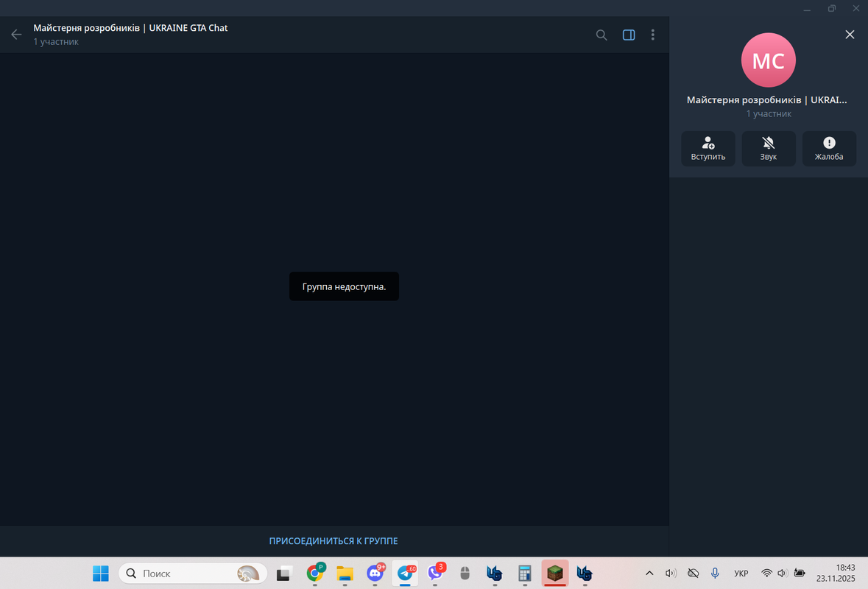Image resolution: width=868 pixels, height=589 pixels.
Task: Report the group with Жалоба
Action: tap(829, 149)
